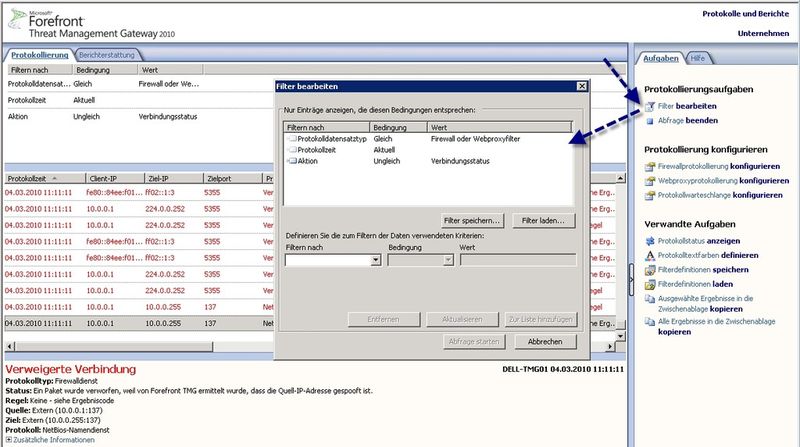This screenshot has height=447, width=800.
Task: Click the Webproxyprotokollierung konfigurieren icon
Action: click(650, 180)
